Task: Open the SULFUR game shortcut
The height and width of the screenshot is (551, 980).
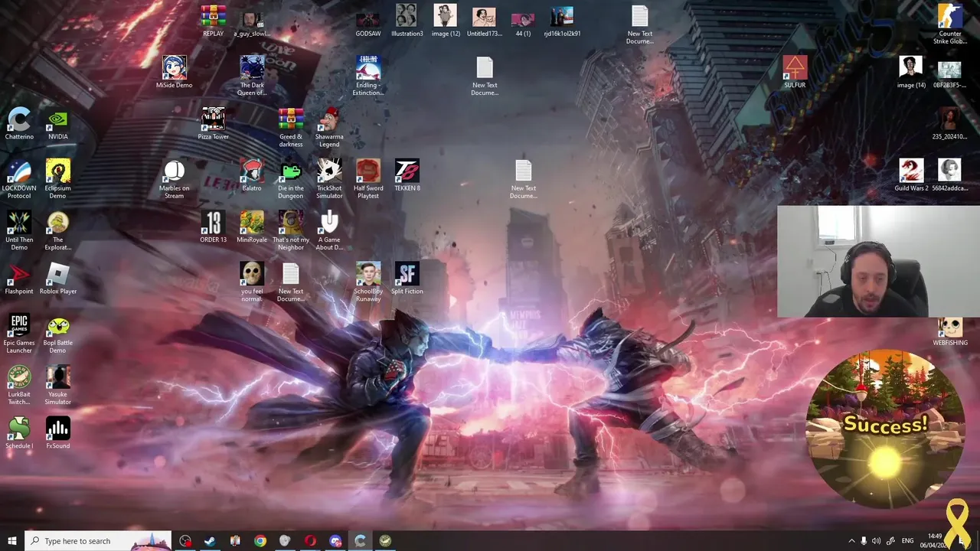Action: click(x=795, y=72)
